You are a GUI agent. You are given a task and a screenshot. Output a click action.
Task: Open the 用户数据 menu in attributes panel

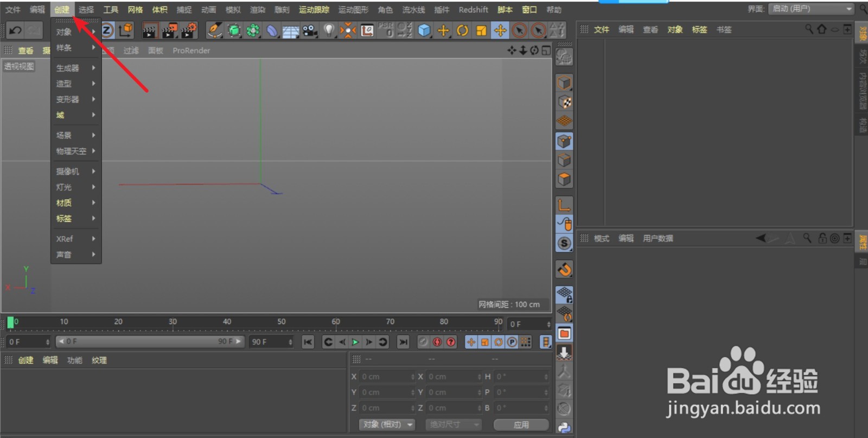[x=658, y=238]
